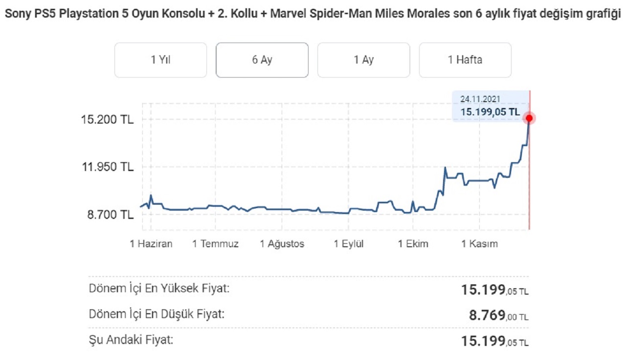Click the 1 Haziran axis label
This screenshot has width=626, height=364.
tap(151, 244)
